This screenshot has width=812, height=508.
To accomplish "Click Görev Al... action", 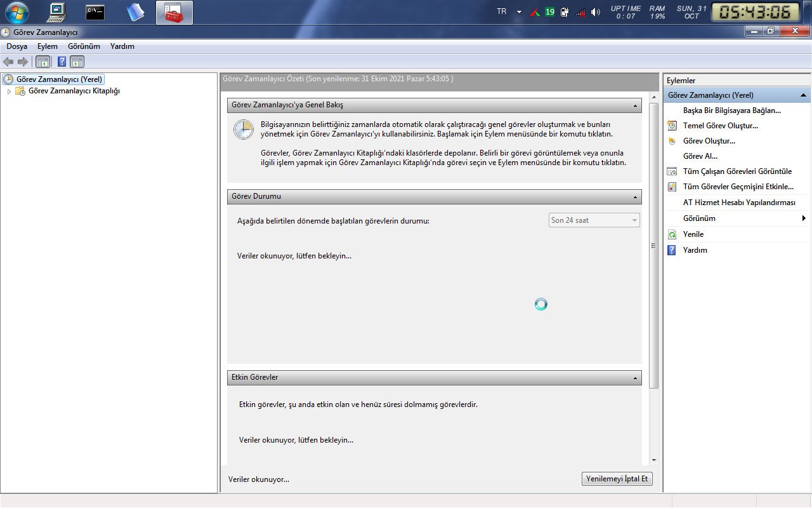I will pyautogui.click(x=700, y=156).
